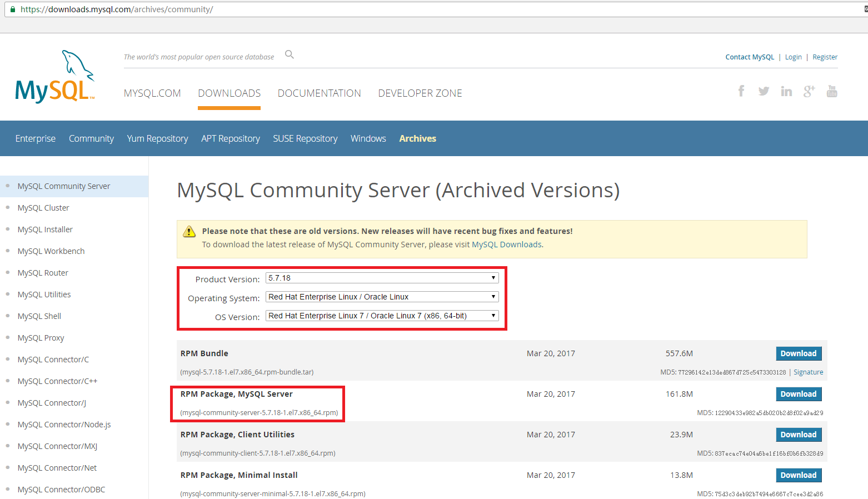Open MySQL Connector/Net sidebar link

coord(57,468)
